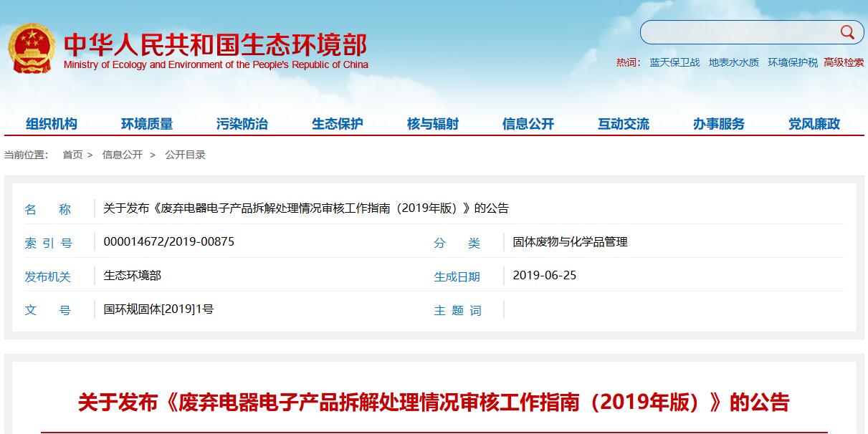The width and height of the screenshot is (868, 434).
Task: Click the category value 固体废物与化学品管理
Action: (570, 242)
